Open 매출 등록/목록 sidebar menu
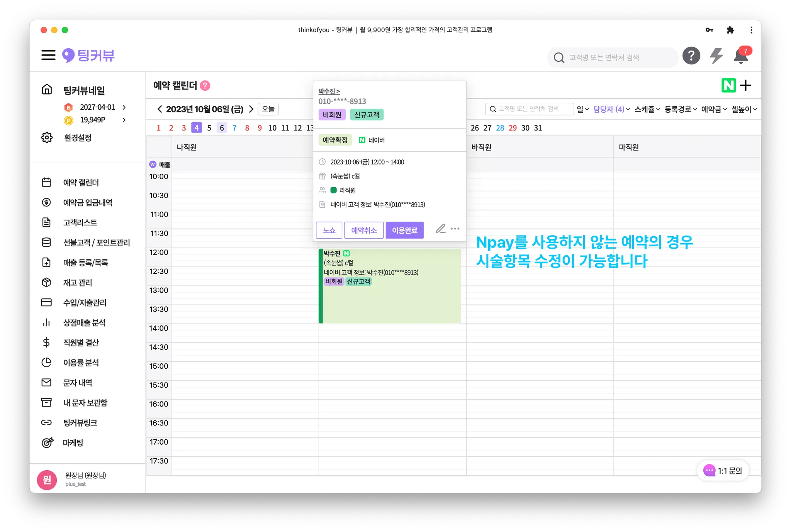Screen dimensions: 791x532 point(85,263)
